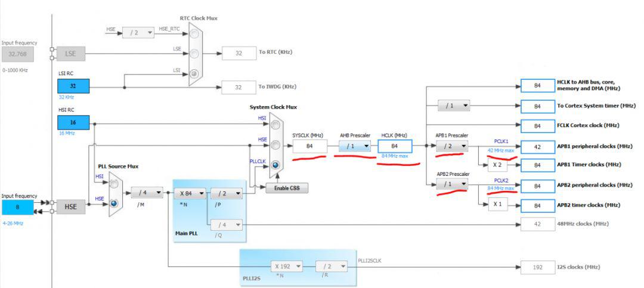The width and height of the screenshot is (644, 288).
Task: Click the APB2 timer clocks 84 box
Action: coord(538,206)
